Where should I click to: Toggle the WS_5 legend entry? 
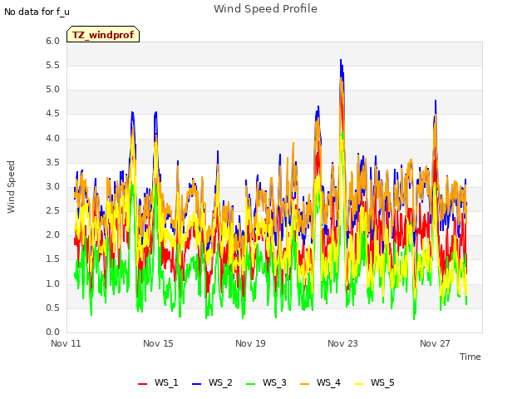coord(374,382)
